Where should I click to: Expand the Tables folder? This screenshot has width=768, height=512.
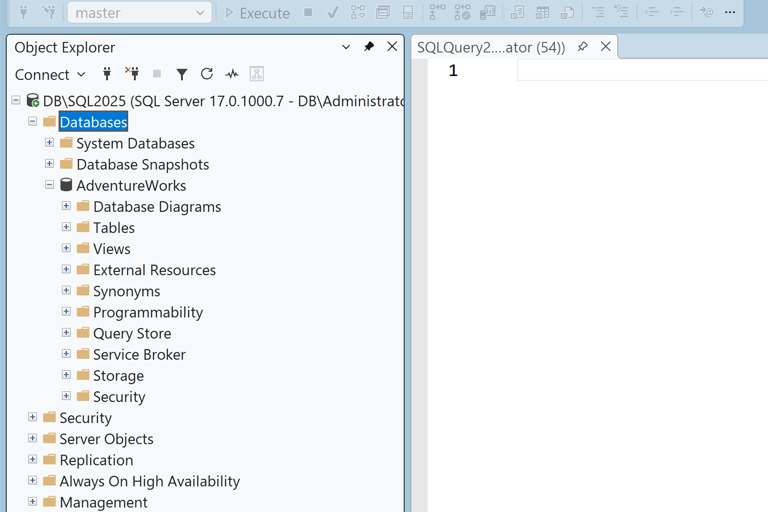pyautogui.click(x=66, y=227)
